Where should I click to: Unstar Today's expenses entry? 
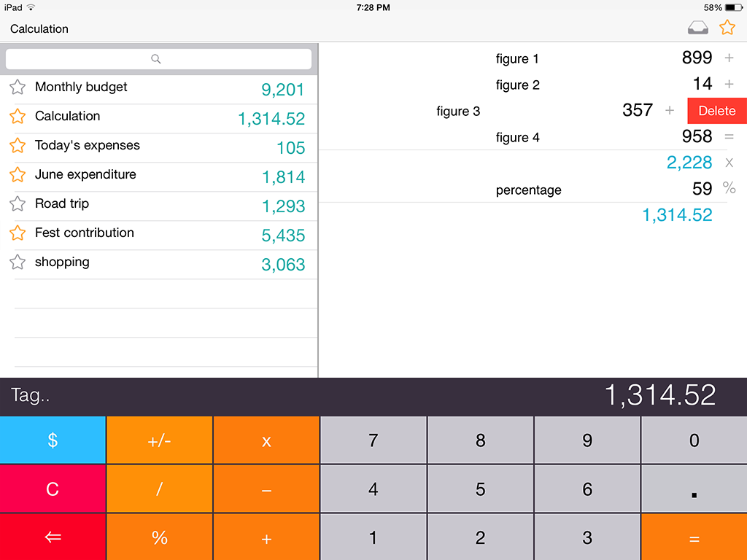click(18, 145)
